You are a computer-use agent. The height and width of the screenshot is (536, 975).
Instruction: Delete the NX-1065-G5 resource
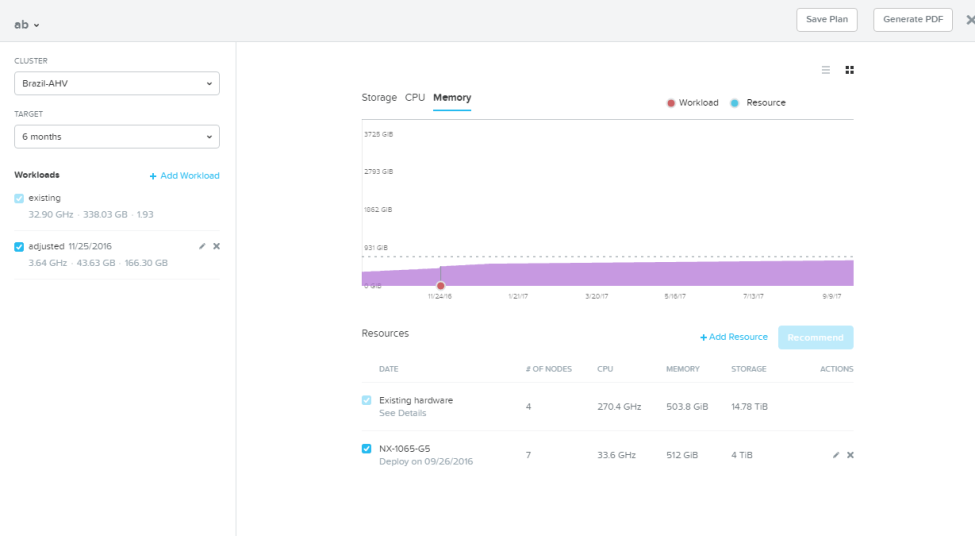point(850,455)
